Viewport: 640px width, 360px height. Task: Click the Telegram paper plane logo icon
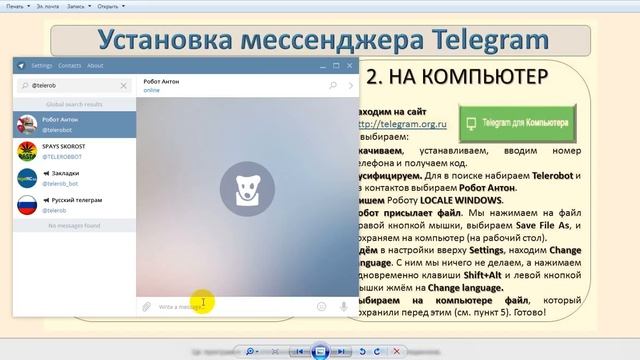click(x=21, y=66)
